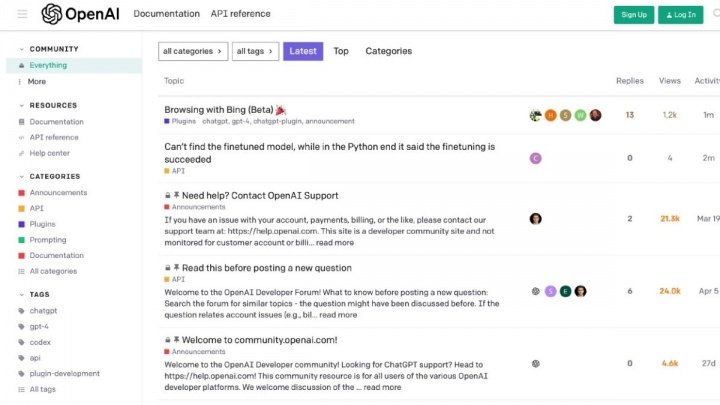Click the API reference icon under Resources
The height and width of the screenshot is (405, 720).
point(21,138)
